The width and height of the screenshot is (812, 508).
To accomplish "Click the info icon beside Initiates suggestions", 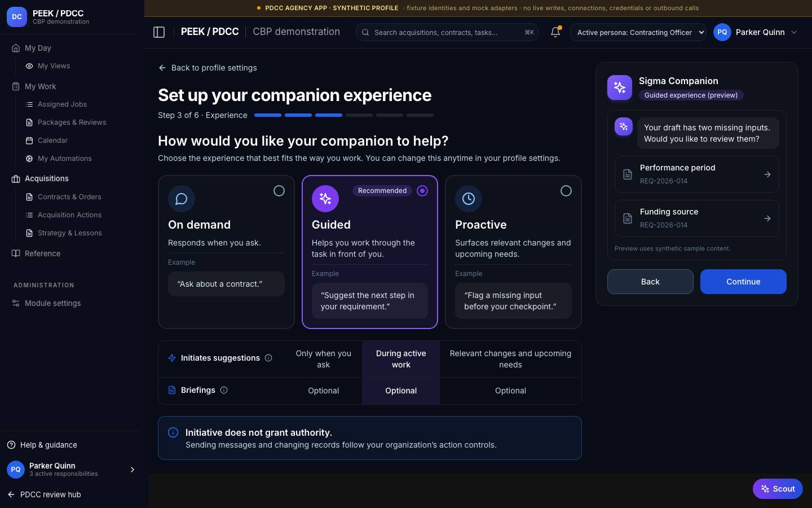I will pos(268,358).
